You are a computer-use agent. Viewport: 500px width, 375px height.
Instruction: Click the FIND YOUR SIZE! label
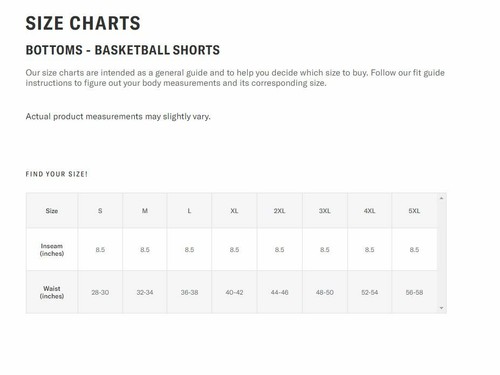coord(57,174)
